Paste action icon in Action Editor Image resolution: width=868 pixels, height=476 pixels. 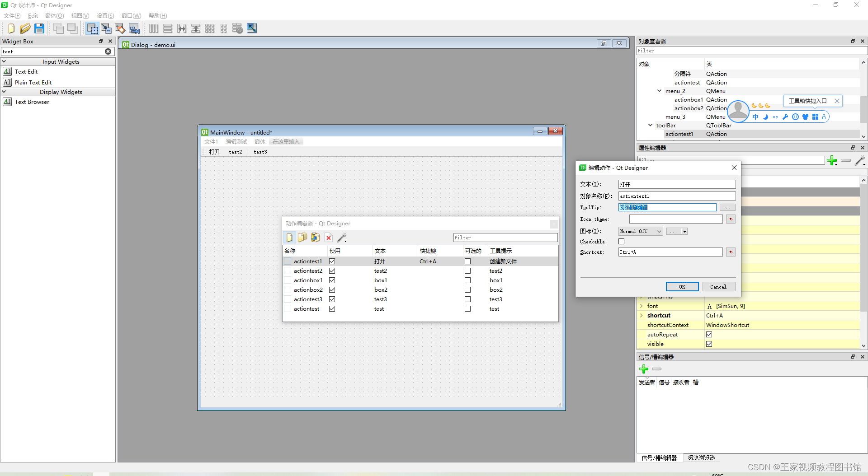coord(316,238)
